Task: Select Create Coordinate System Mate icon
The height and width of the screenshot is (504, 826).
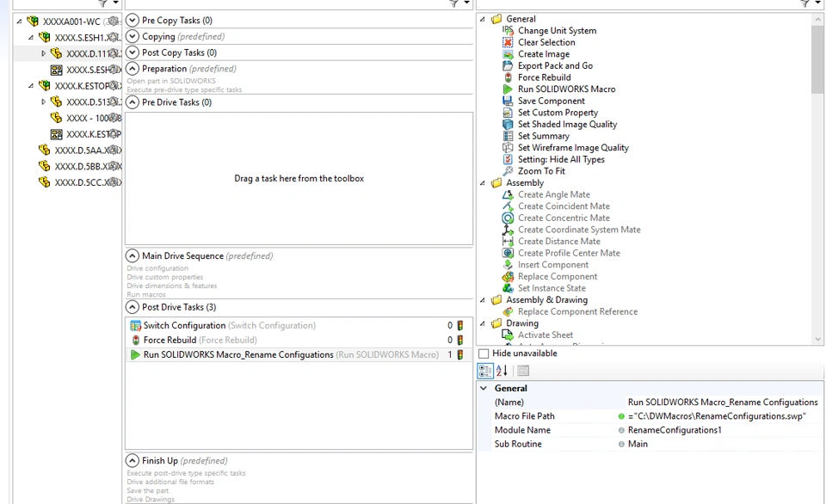Action: pyautogui.click(x=508, y=230)
